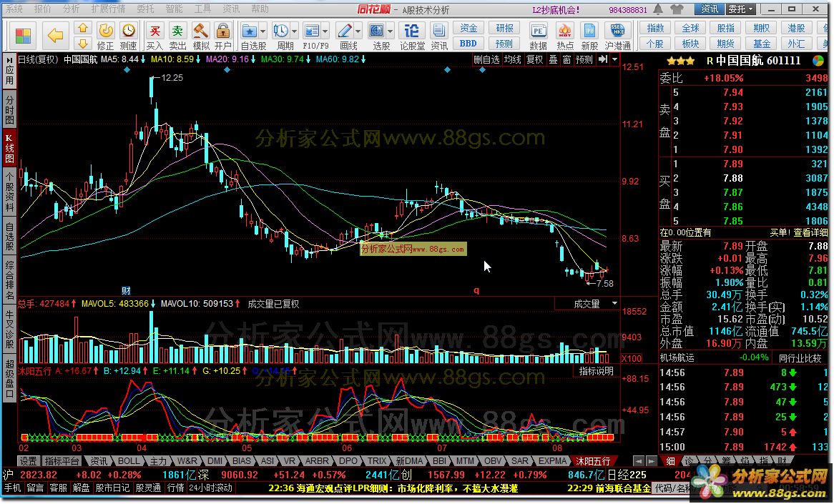
Task: Switch to 分时图 in left sidebar
Action: click(9, 109)
